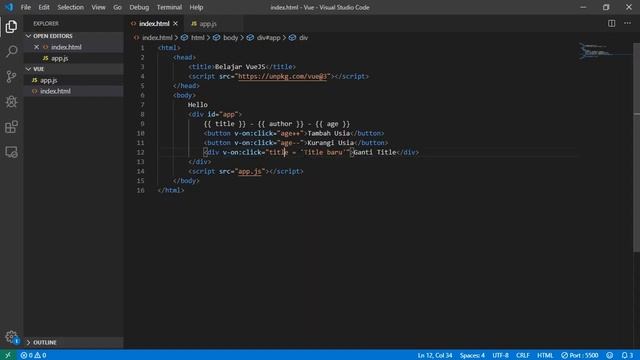The width and height of the screenshot is (640, 360).
Task: Click the split editor right icon
Action: click(x=611, y=23)
